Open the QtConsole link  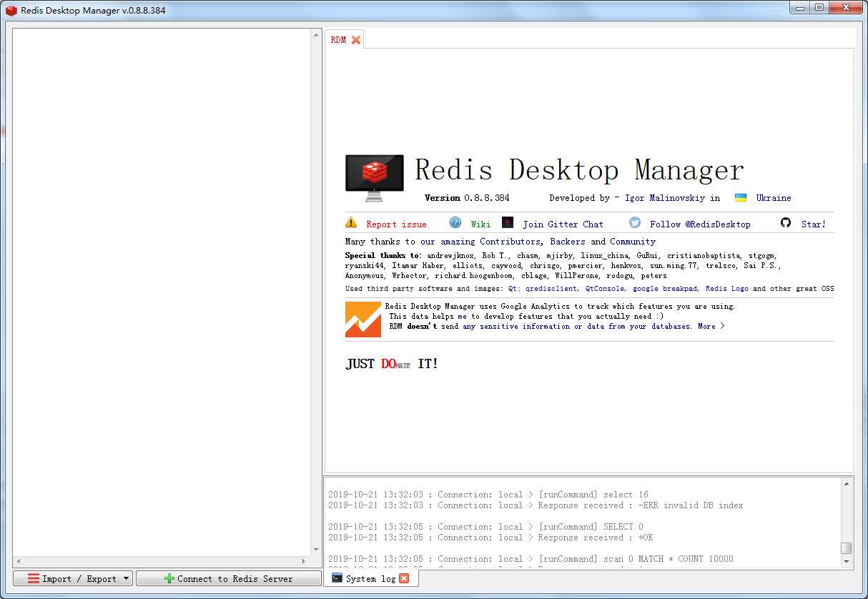(606, 289)
